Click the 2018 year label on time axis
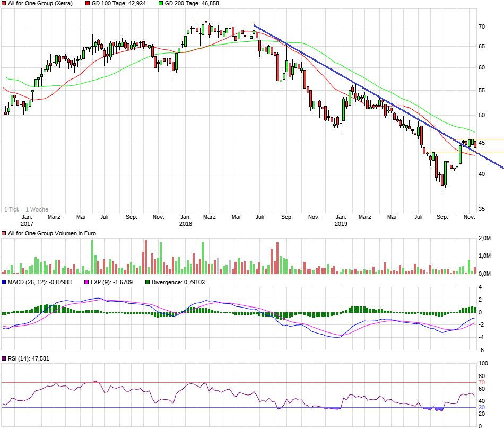Image resolution: width=504 pixels, height=430 pixels. coord(186,224)
